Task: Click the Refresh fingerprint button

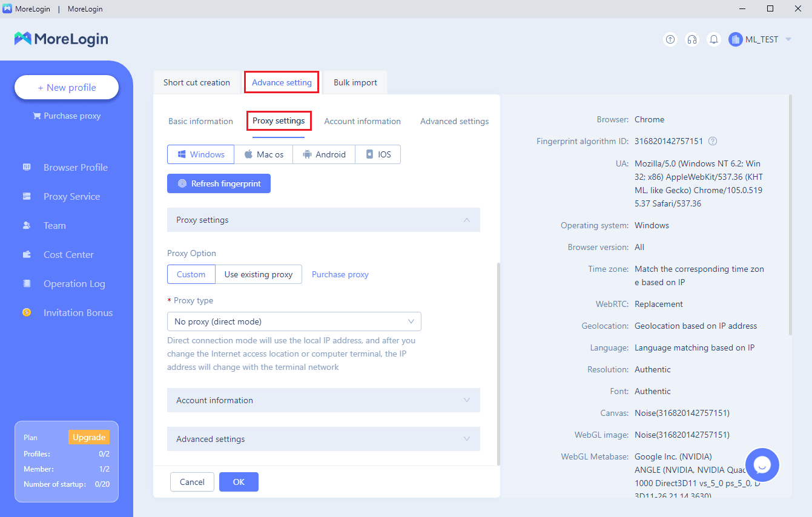Action: point(219,183)
